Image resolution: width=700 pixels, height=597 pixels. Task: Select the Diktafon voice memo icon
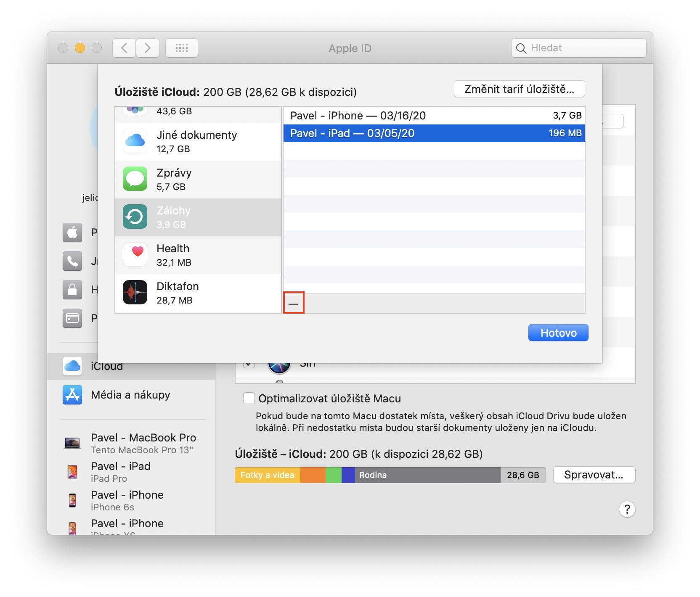(135, 292)
